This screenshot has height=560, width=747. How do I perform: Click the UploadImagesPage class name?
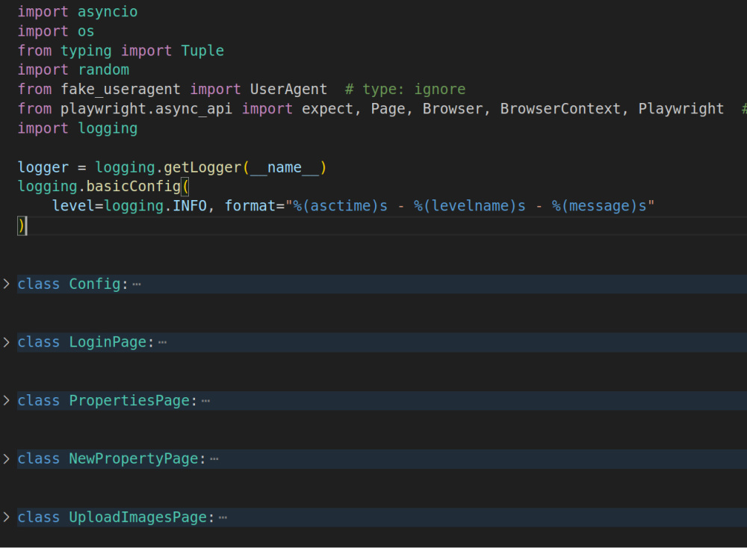click(x=138, y=517)
